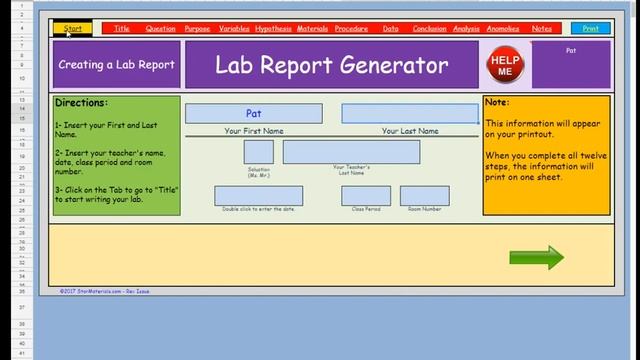The width and height of the screenshot is (640, 360).
Task: Select the Anomalies tab
Action: tap(503, 29)
